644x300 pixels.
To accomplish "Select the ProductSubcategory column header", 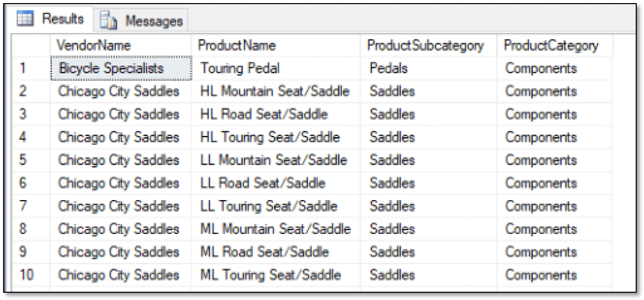I will coord(429,46).
